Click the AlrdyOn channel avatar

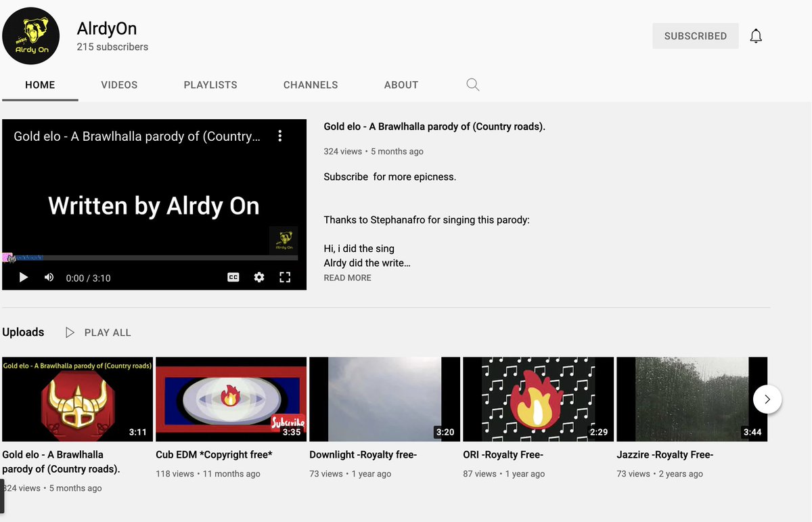coord(31,36)
